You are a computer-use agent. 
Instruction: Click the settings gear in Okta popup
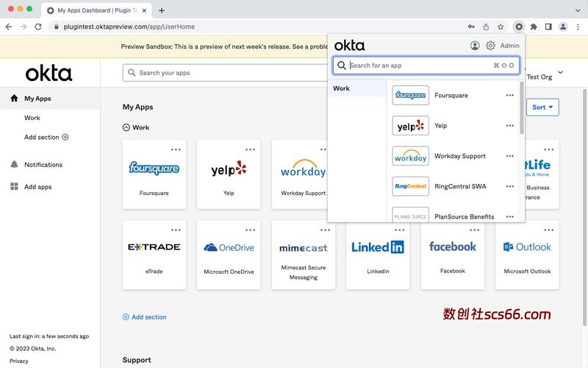point(490,46)
